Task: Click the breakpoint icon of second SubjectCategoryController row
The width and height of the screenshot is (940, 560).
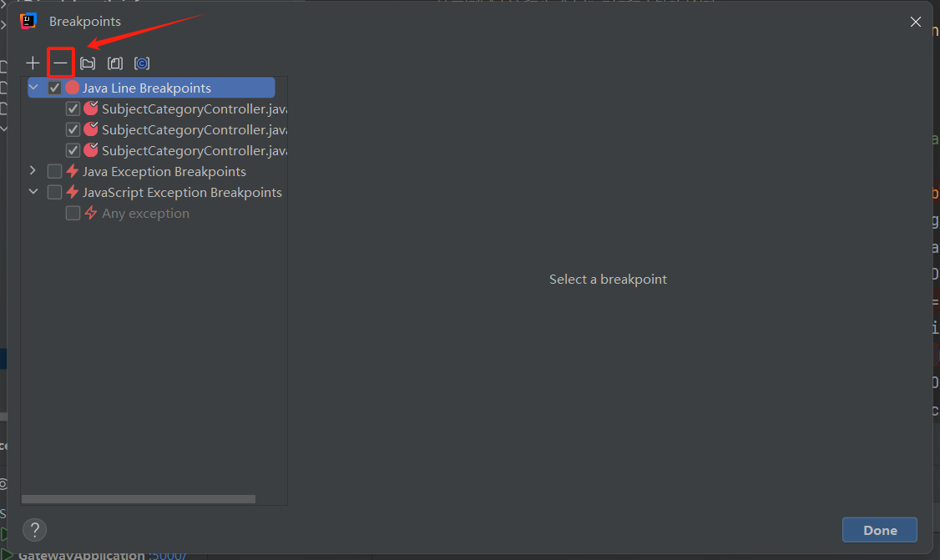Action: coord(91,129)
